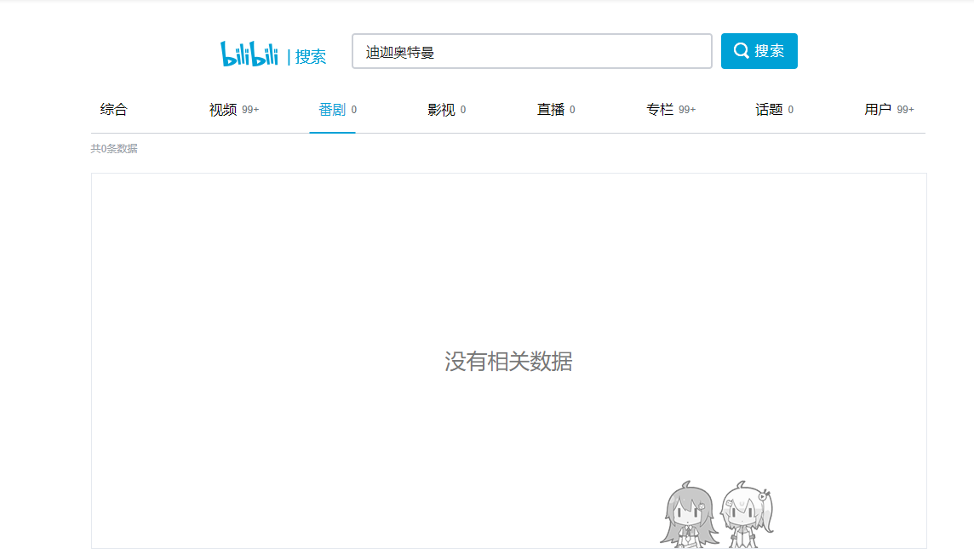Viewport: 974px width, 560px height.
Task: Switch to the 视频 tab
Action: pyautogui.click(x=233, y=109)
